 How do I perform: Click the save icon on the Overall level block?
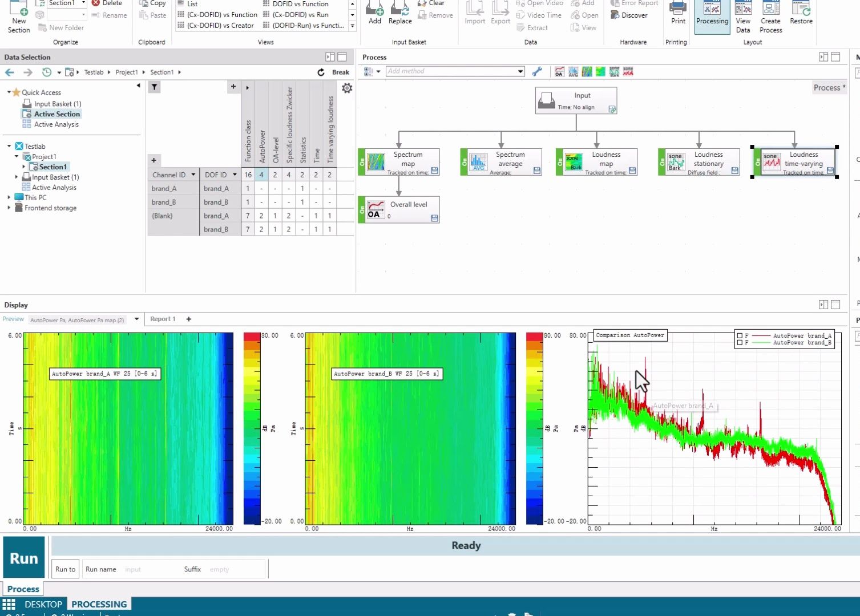pos(434,218)
